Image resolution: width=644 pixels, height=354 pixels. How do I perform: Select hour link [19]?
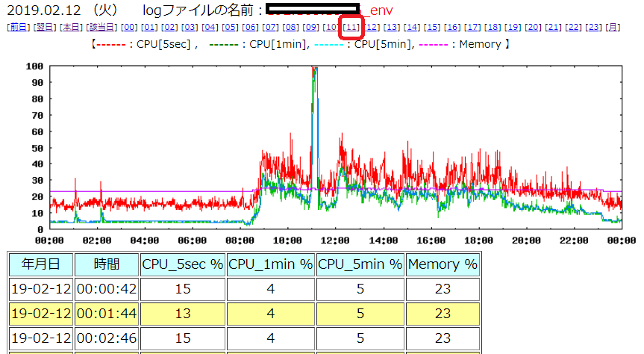(513, 27)
